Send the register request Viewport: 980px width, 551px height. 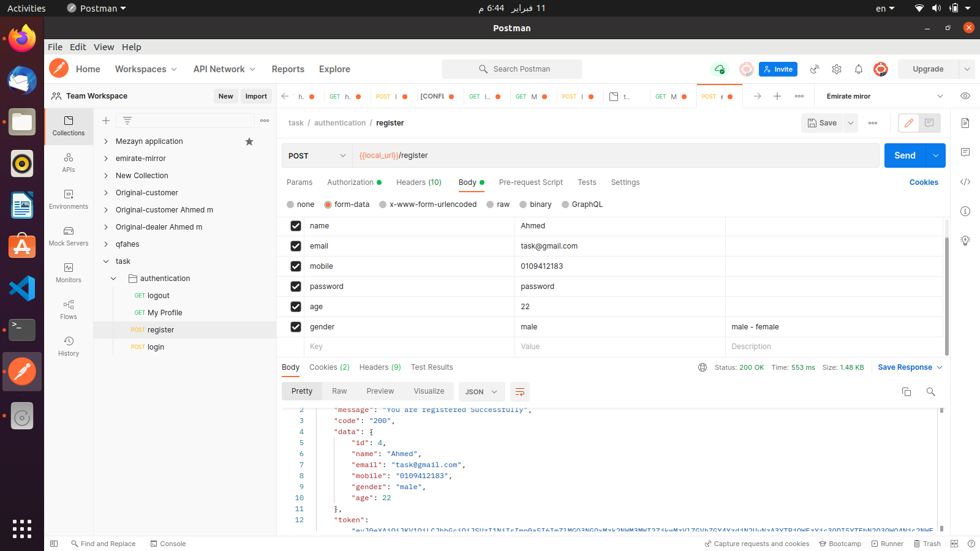pyautogui.click(x=905, y=156)
